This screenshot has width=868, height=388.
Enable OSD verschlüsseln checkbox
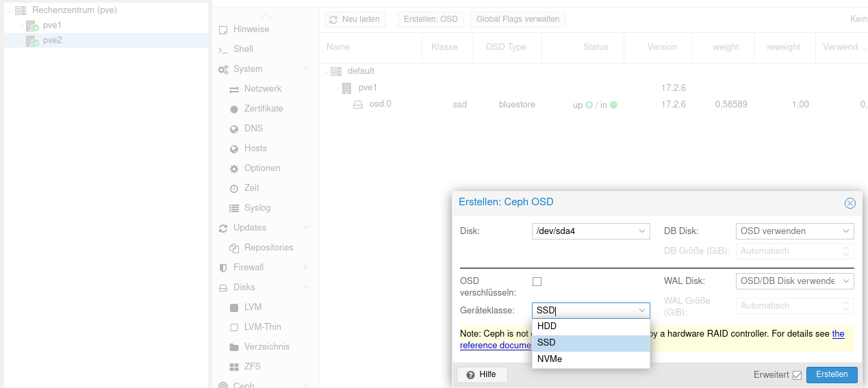537,281
